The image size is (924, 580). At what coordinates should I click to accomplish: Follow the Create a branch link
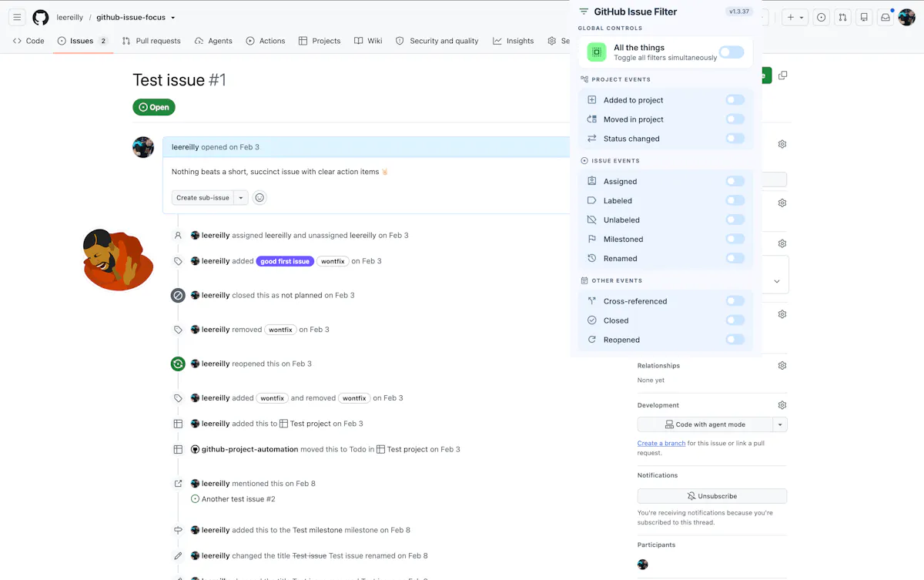[661, 443]
